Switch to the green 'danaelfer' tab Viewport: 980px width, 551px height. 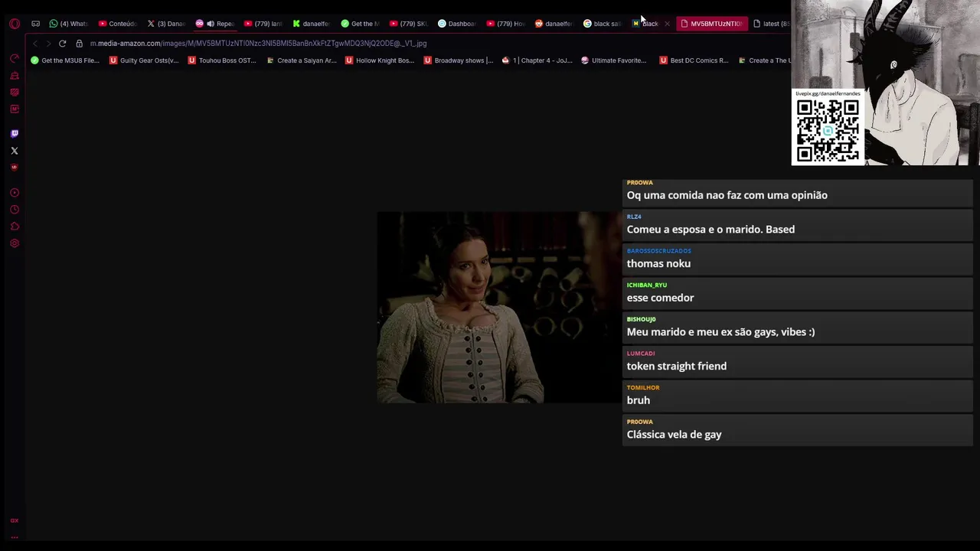311,24
